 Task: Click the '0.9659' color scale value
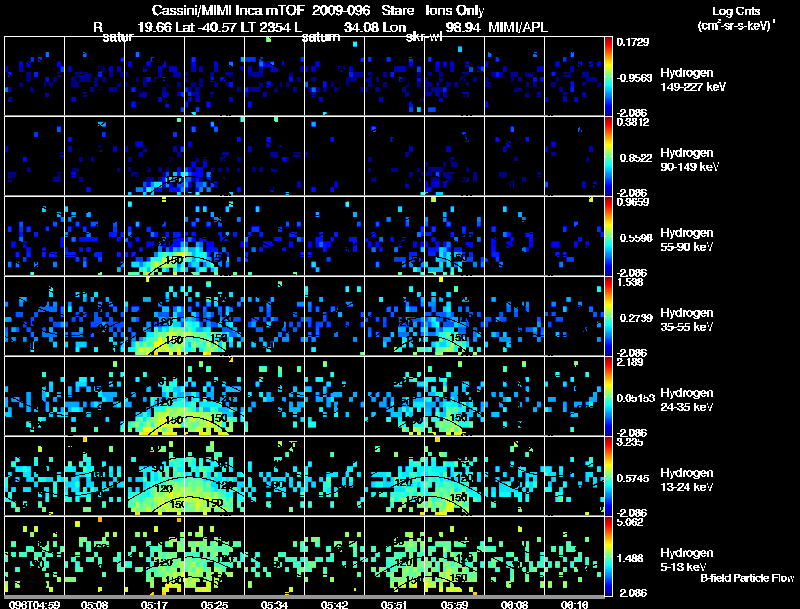click(633, 202)
